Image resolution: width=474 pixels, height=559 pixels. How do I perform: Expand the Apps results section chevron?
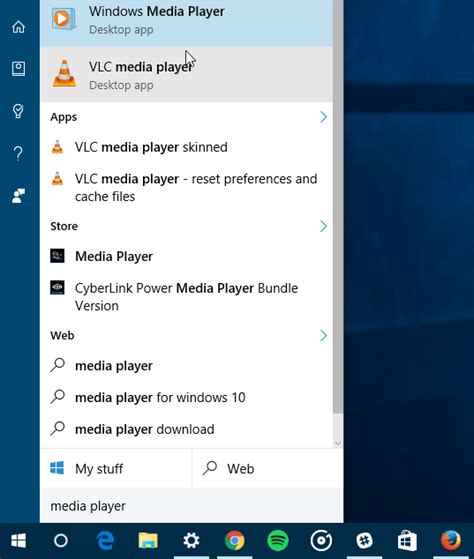coord(323,117)
